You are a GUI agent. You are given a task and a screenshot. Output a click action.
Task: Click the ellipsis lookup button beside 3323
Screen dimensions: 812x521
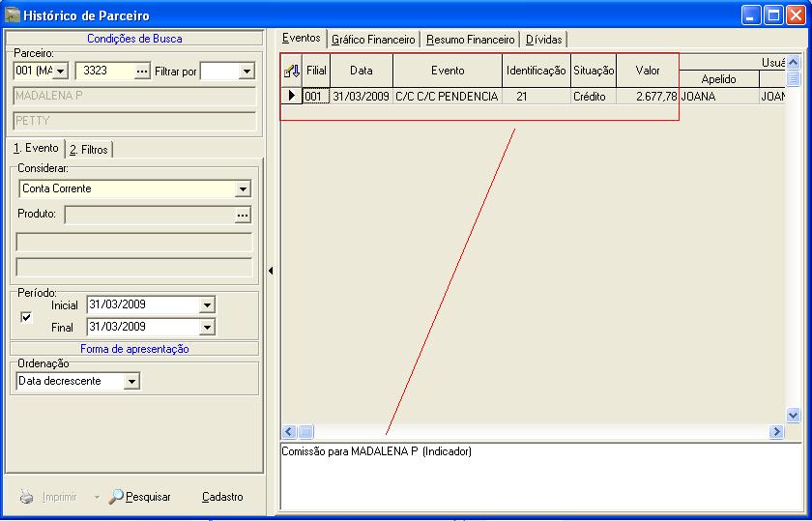[142, 72]
